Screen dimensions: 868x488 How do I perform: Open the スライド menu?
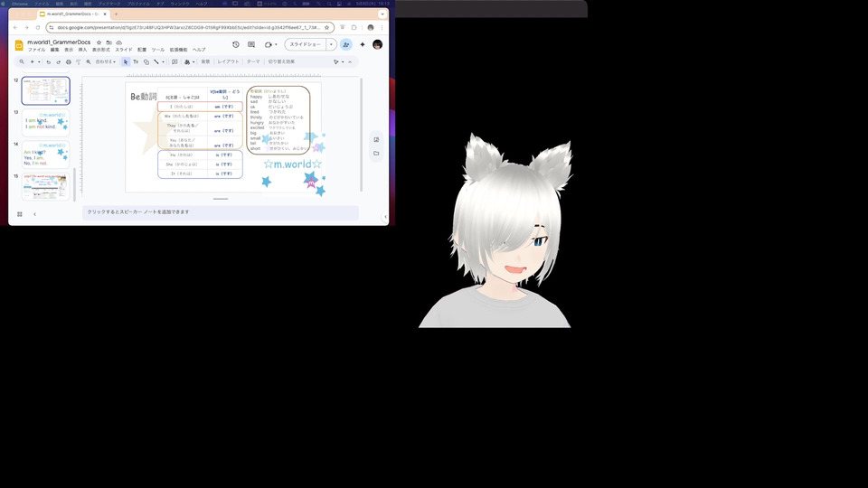pyautogui.click(x=124, y=50)
